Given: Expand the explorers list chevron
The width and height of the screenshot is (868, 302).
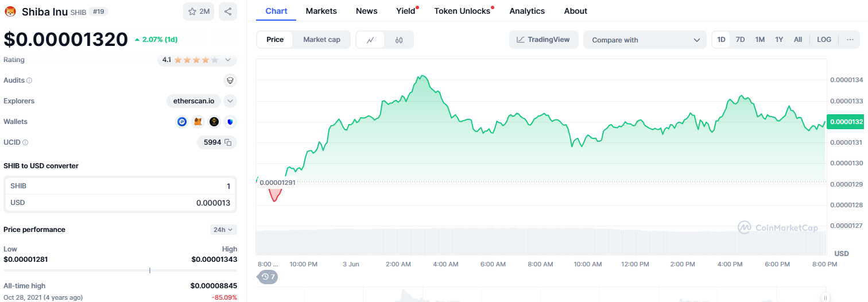Looking at the screenshot, I should pos(230,101).
